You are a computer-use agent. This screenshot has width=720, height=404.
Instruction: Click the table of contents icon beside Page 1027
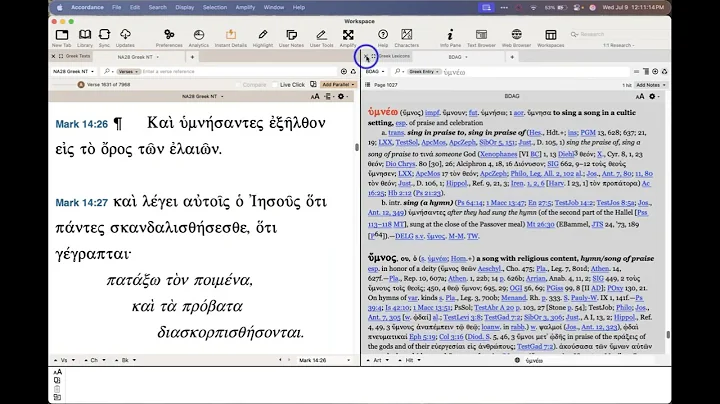pyautogui.click(x=367, y=85)
